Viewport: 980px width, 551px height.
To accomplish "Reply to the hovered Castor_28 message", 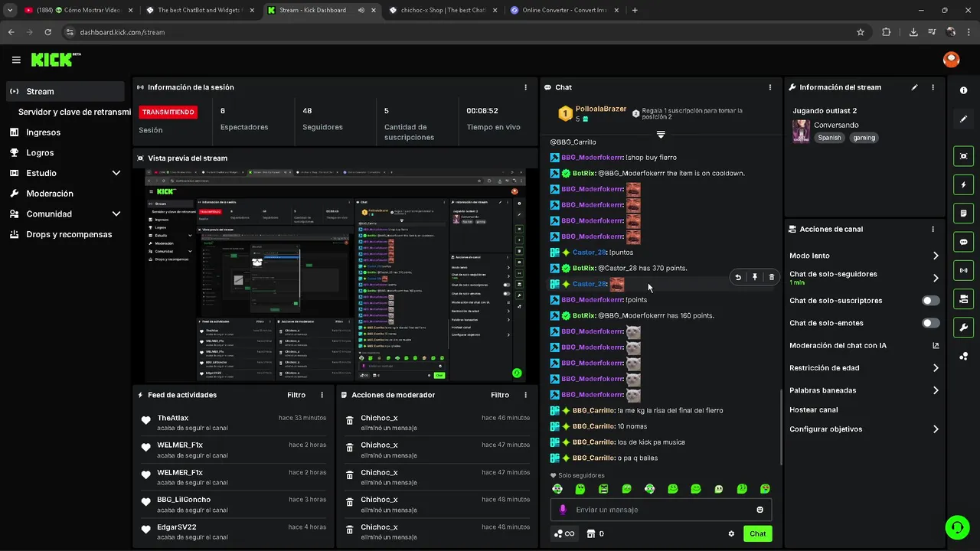I will (x=738, y=277).
